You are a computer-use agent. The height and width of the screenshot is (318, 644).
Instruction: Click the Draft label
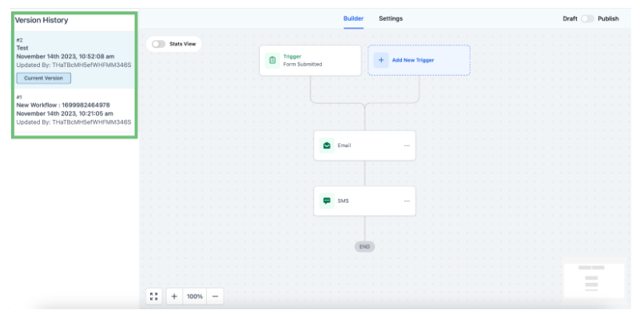click(x=570, y=18)
